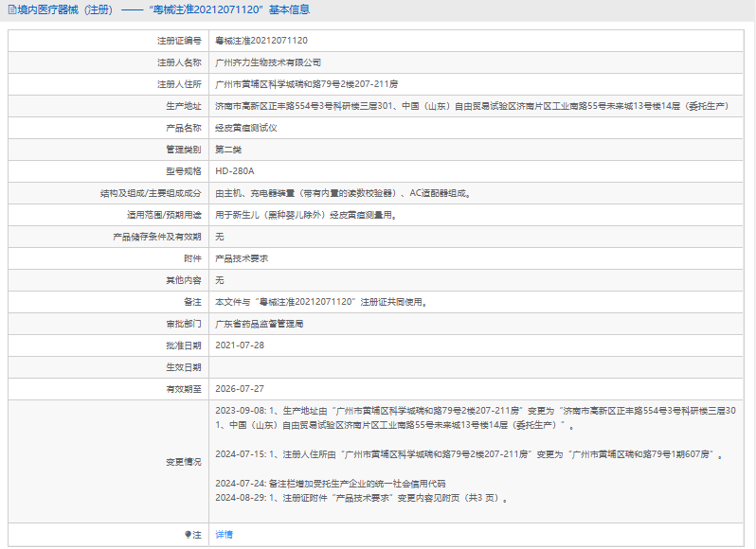Click approval date 2021-07-28
The height and width of the screenshot is (549, 756).
coord(240,345)
